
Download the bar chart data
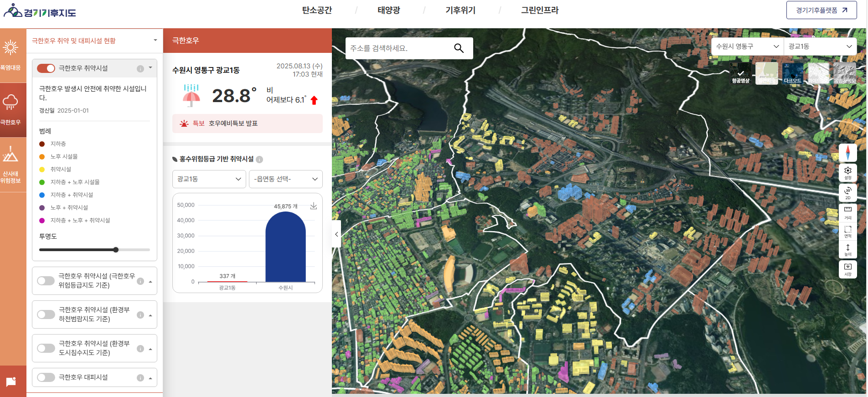click(314, 206)
